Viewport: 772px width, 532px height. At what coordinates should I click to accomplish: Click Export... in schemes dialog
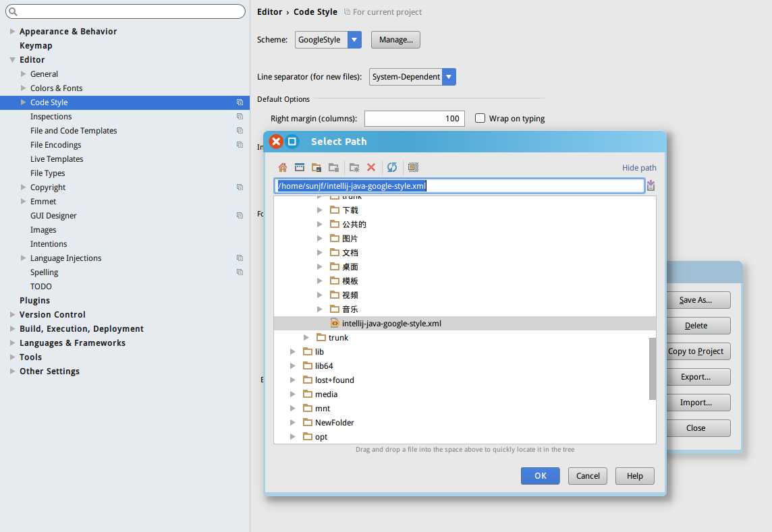(698, 377)
